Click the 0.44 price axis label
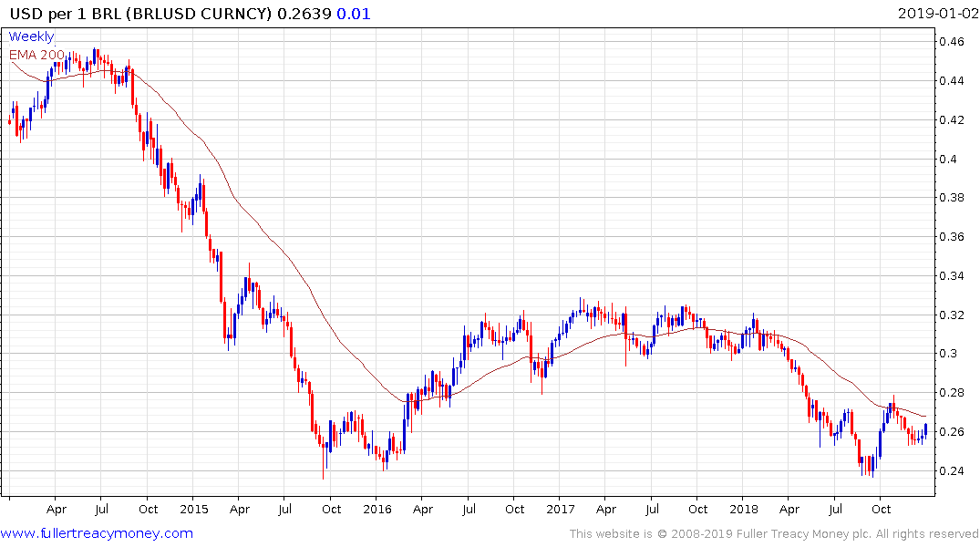The width and height of the screenshot is (980, 547). point(951,80)
